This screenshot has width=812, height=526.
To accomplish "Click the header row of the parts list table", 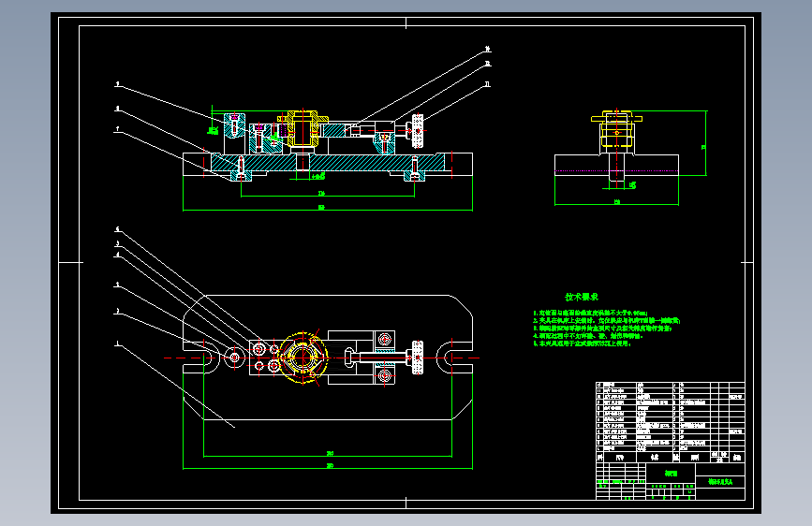I will 670,457.
